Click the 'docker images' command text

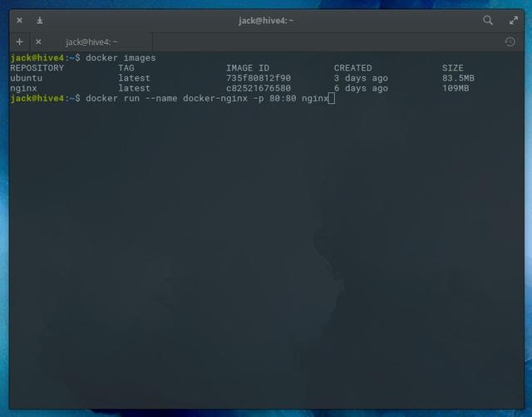(x=121, y=58)
